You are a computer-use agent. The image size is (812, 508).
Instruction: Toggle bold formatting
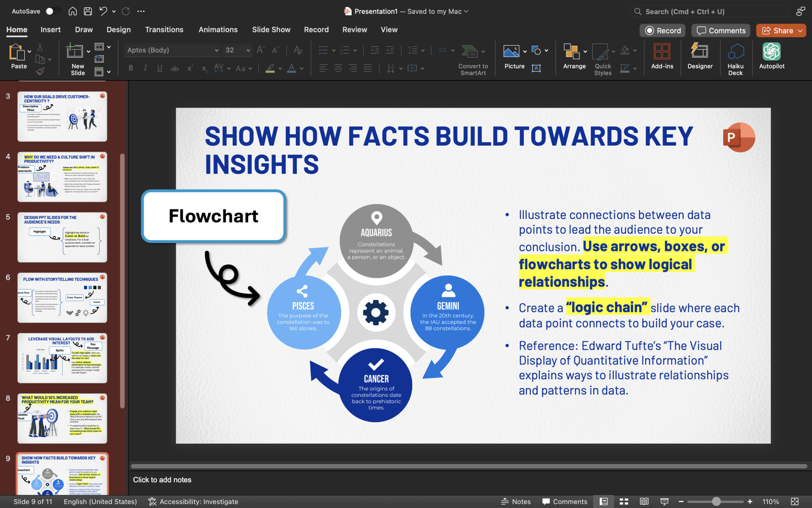point(130,68)
